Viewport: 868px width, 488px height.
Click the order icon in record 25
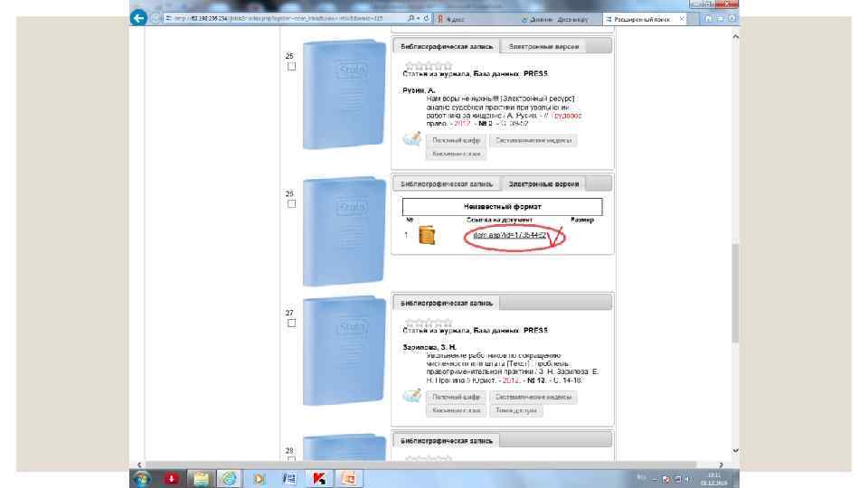[x=411, y=138]
